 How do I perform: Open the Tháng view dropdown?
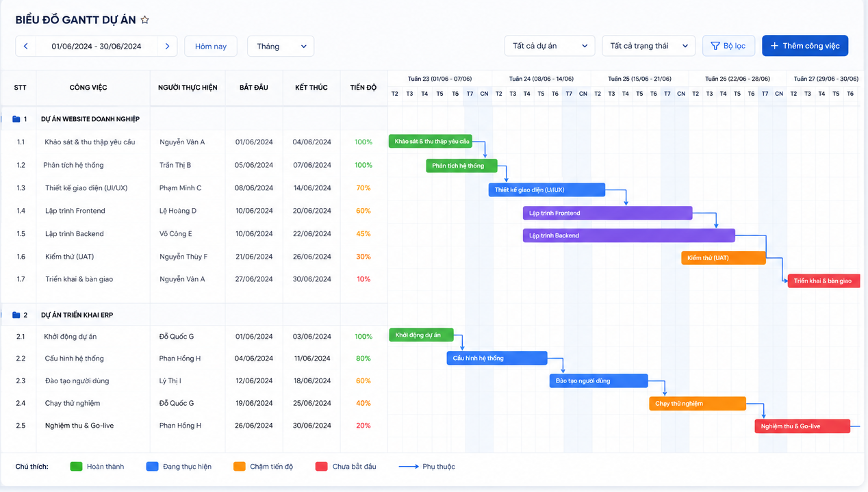(x=281, y=47)
